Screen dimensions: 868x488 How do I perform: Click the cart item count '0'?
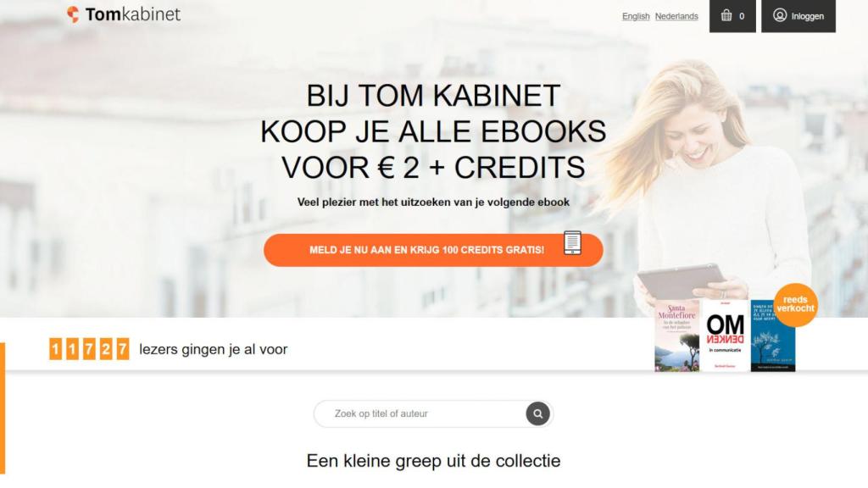point(742,17)
